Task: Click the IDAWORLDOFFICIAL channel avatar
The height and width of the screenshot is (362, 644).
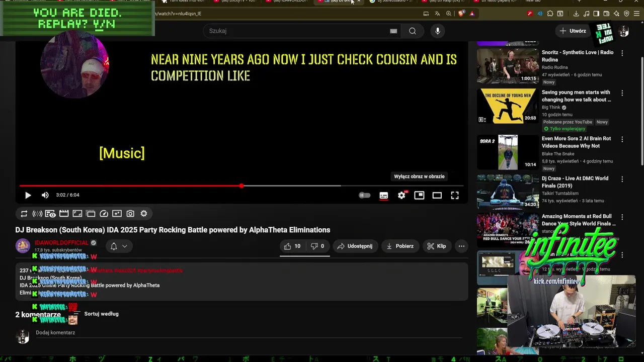Action: coord(23,246)
